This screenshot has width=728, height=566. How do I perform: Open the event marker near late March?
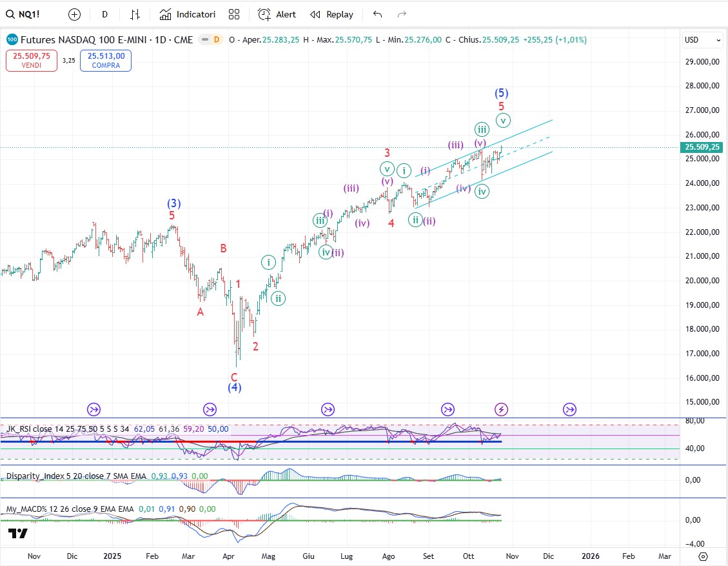pyautogui.click(x=210, y=409)
